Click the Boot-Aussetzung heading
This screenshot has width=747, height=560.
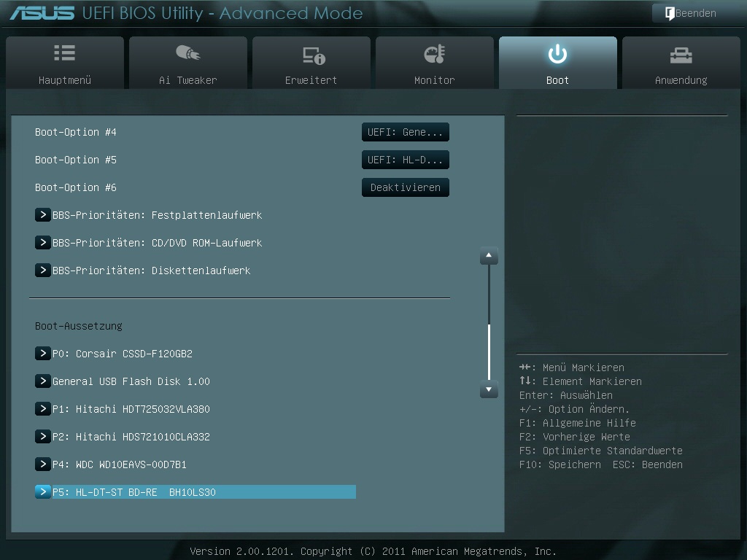[79, 326]
